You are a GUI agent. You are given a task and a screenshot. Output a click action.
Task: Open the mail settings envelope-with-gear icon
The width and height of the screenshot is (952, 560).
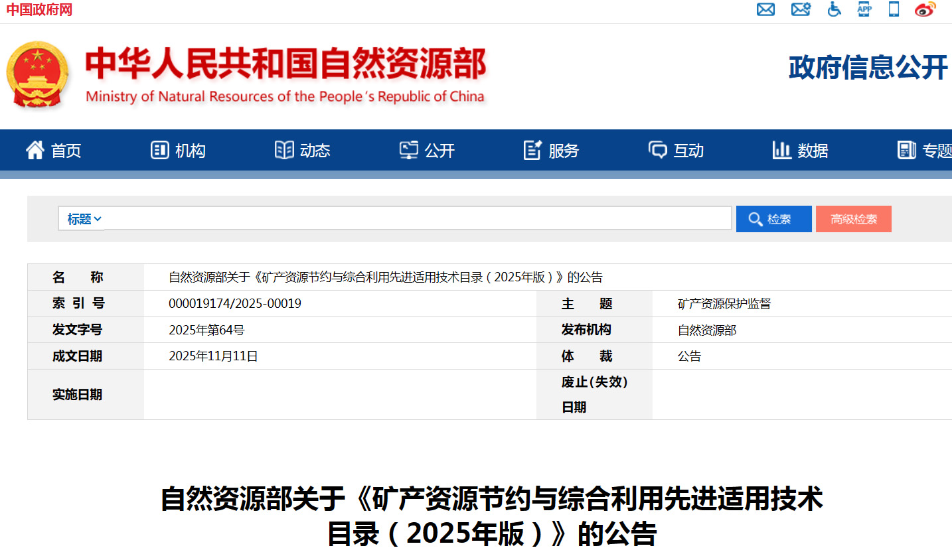(x=801, y=9)
